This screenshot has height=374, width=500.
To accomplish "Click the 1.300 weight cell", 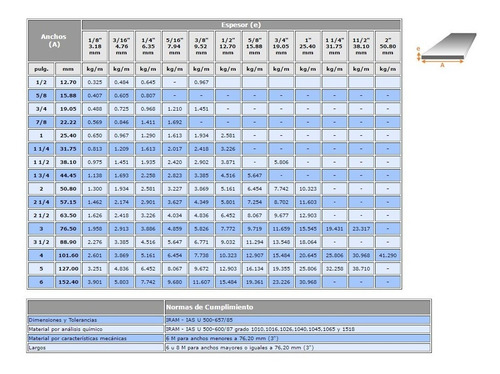I will [x=95, y=189].
